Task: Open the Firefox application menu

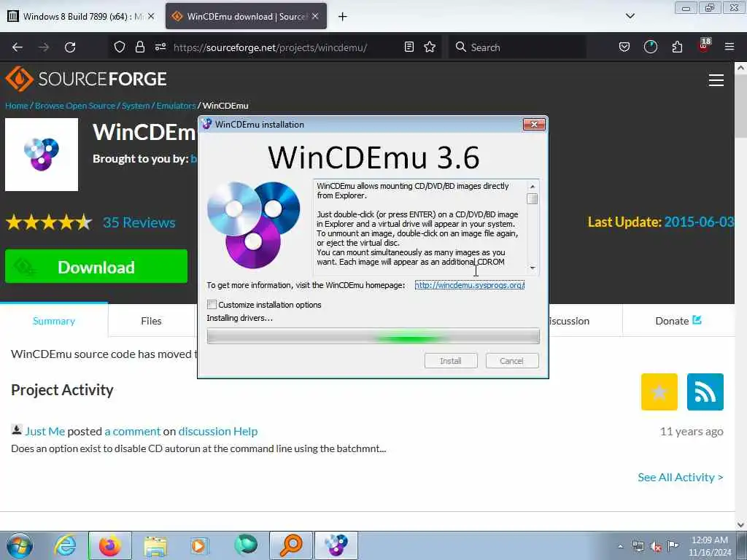Action: [x=729, y=47]
